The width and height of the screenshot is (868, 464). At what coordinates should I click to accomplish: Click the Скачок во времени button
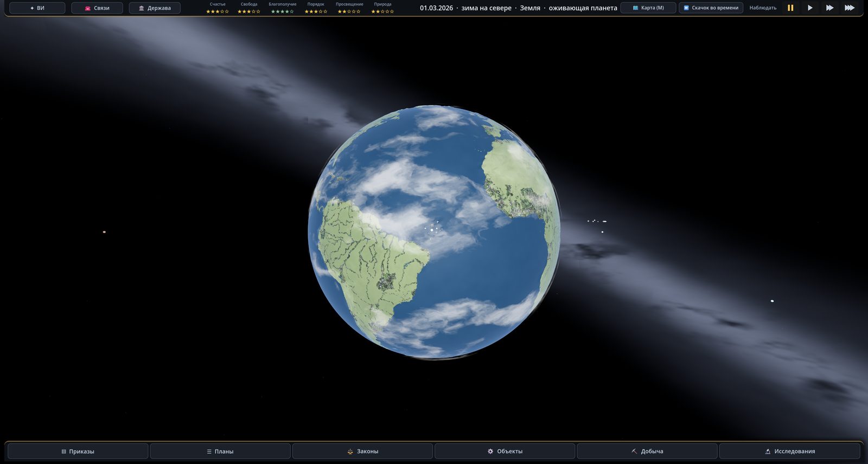[x=711, y=8]
